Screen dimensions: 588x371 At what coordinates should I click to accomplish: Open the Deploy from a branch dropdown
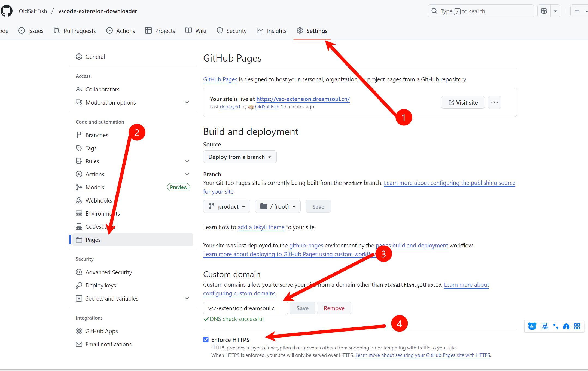[240, 157]
